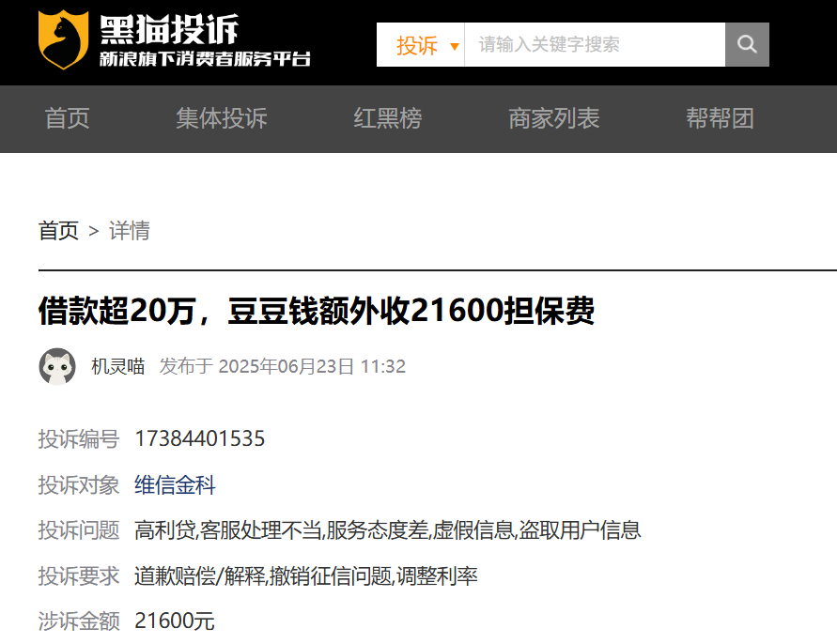Screen dimensions: 837x644
Task: Click the black cat shield logo
Action: pyautogui.click(x=63, y=39)
